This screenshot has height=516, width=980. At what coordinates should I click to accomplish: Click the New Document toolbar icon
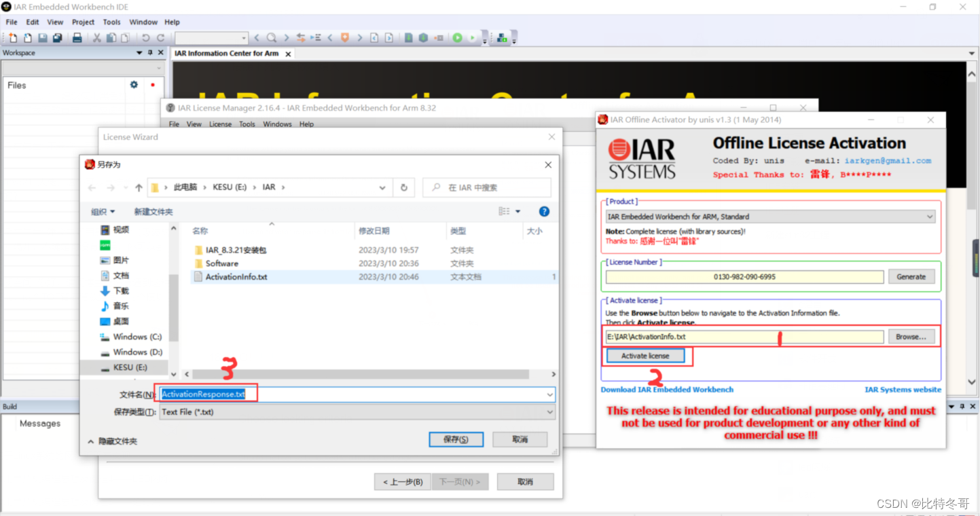(13, 38)
